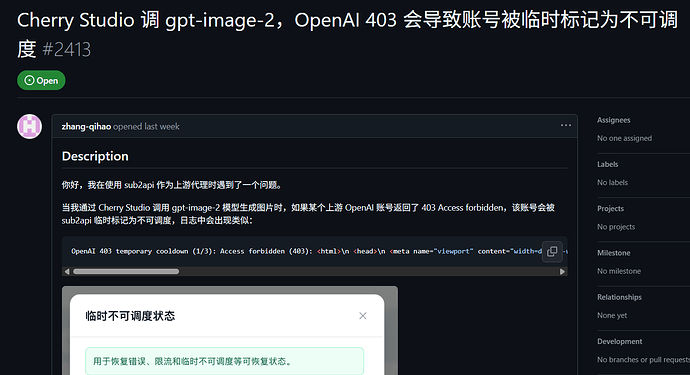Viewport: 690px width, 375px height.
Task: Click 'None yet' under Relationships
Action: [x=612, y=315]
